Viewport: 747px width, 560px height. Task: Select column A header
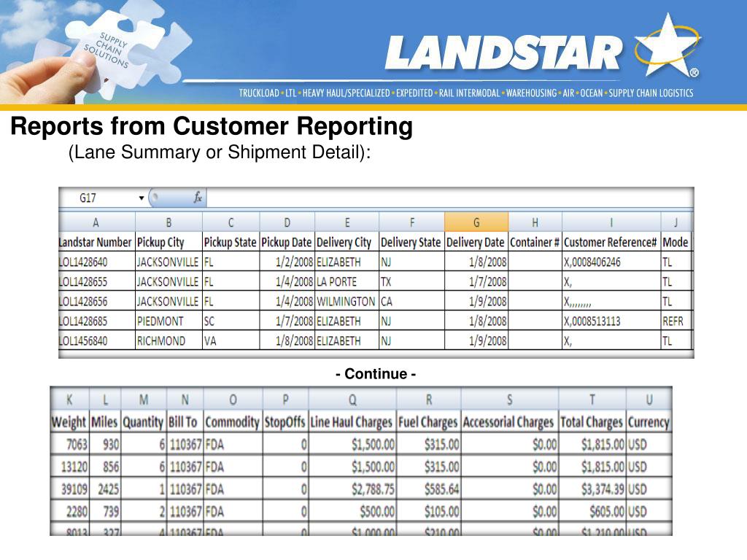tap(97, 222)
